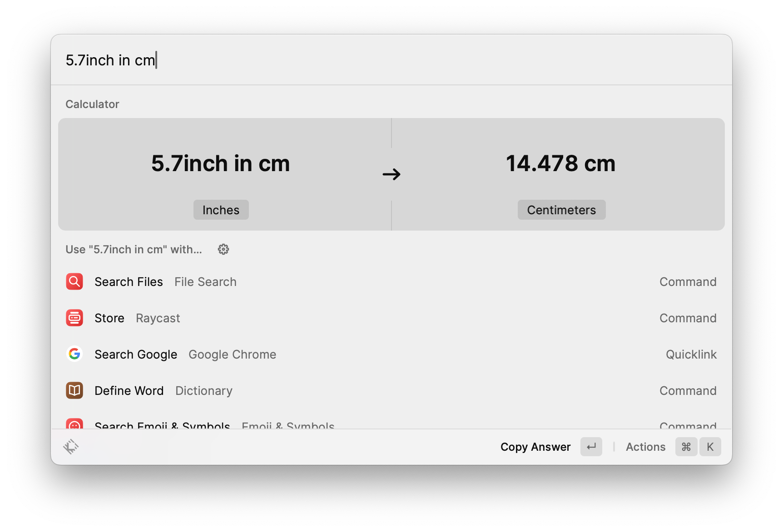This screenshot has height=532, width=783.
Task: Click the Raycast logo in bottom bar
Action: tap(71, 447)
